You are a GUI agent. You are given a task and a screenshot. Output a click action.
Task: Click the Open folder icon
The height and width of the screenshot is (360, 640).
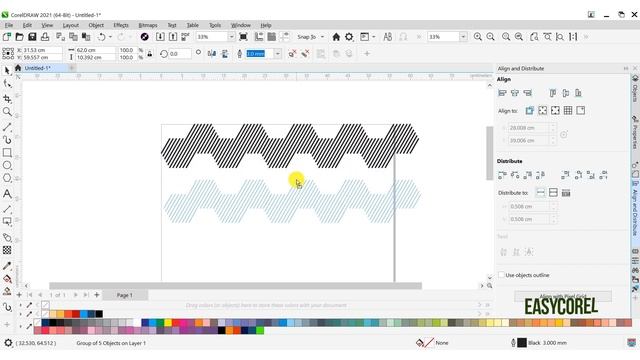tap(19, 37)
